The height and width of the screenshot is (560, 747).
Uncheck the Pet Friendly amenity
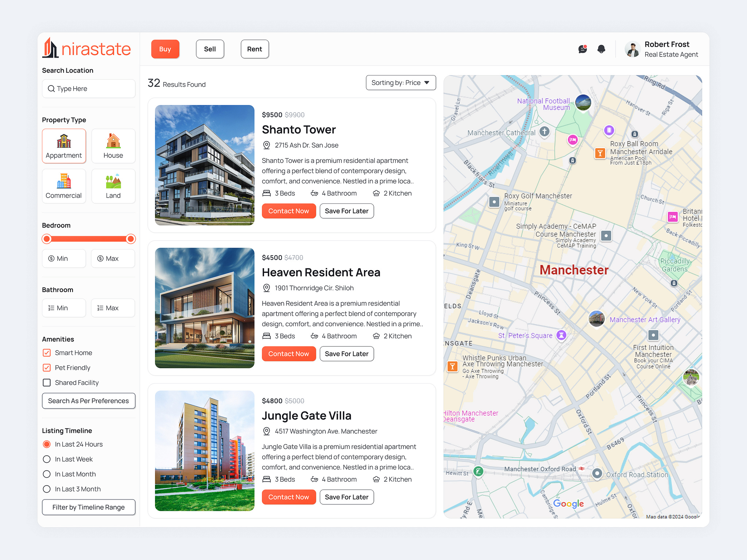pos(47,367)
